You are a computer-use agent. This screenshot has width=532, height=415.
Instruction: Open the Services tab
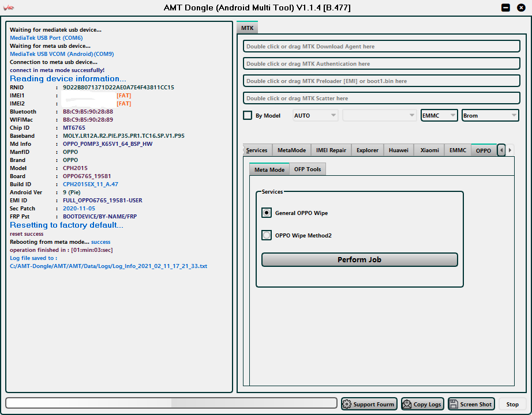tap(257, 150)
